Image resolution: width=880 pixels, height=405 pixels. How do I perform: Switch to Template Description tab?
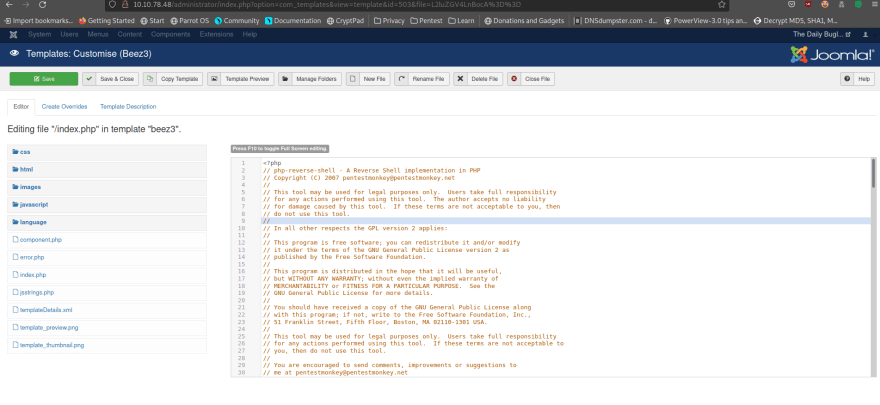(x=128, y=107)
